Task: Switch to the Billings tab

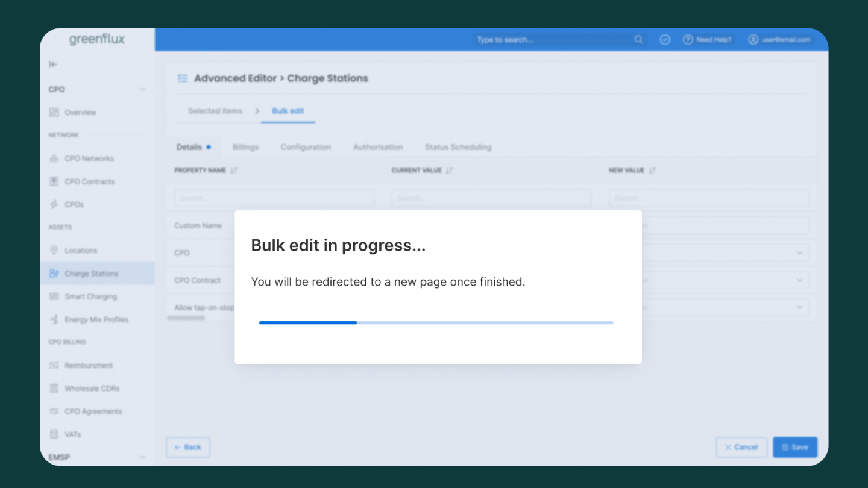Action: [x=245, y=147]
